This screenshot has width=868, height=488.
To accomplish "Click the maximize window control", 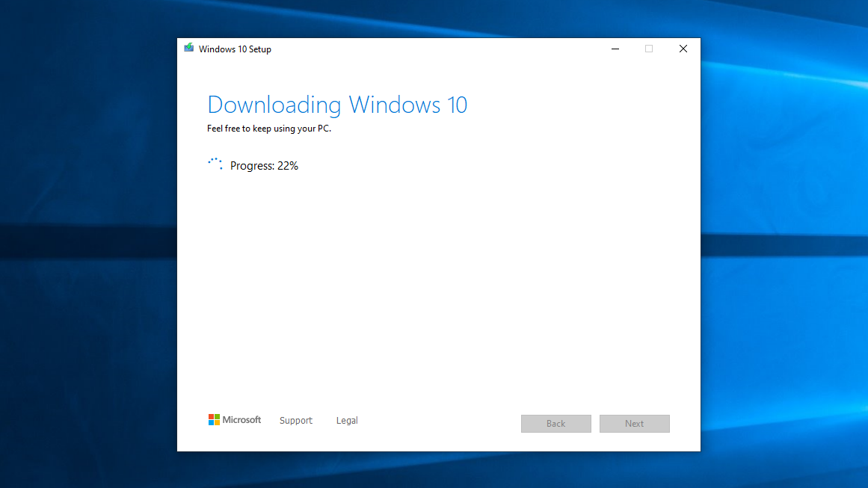I will 648,48.
